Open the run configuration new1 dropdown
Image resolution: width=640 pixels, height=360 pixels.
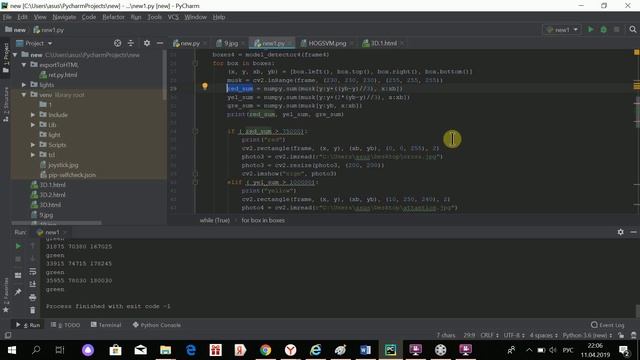point(562,29)
